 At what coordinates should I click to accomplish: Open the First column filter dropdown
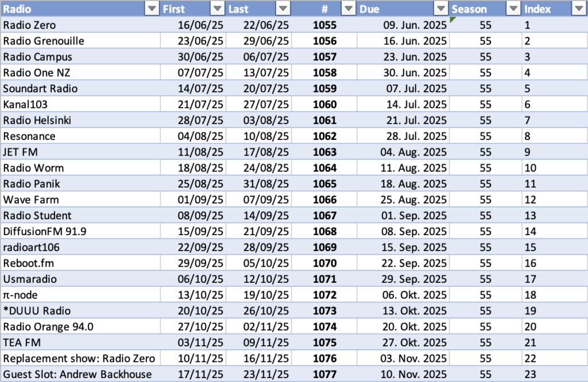(218, 9)
